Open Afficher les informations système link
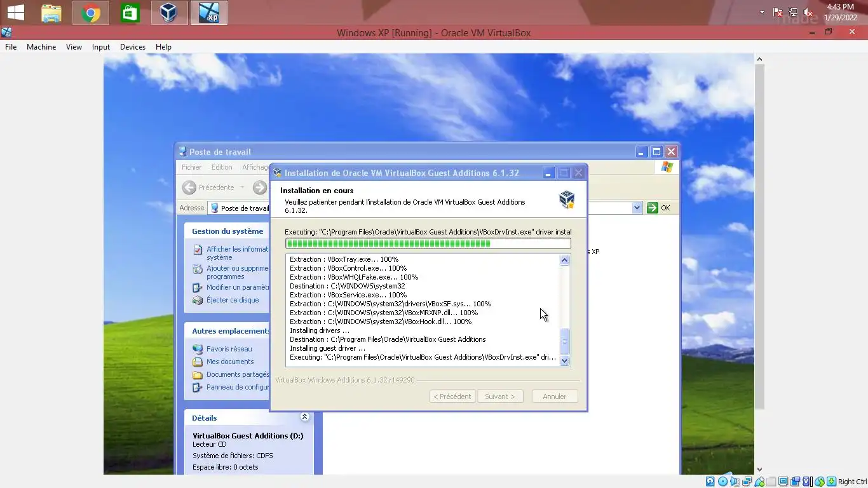868x488 pixels. [238, 253]
